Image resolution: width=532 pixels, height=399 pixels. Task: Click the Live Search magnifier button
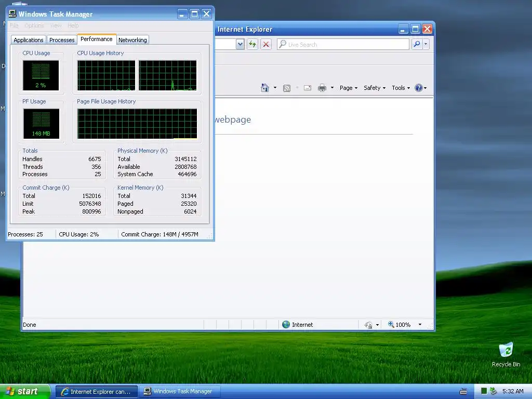[x=417, y=44]
